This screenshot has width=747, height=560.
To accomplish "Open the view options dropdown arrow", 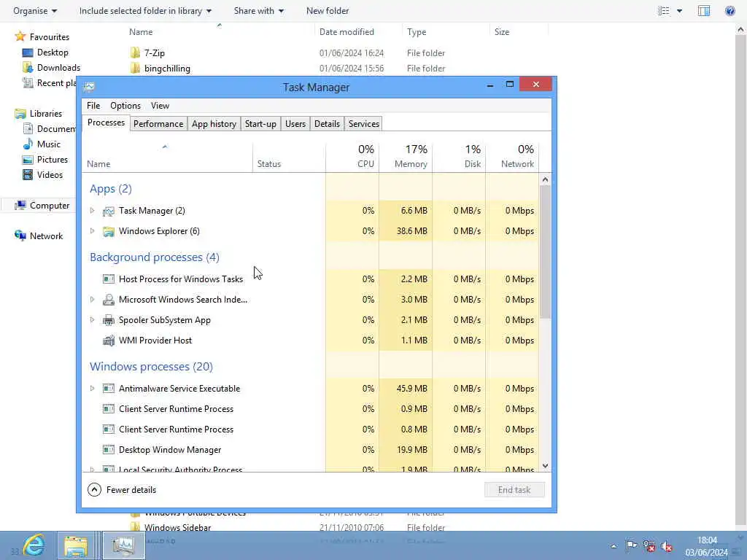I will [679, 10].
